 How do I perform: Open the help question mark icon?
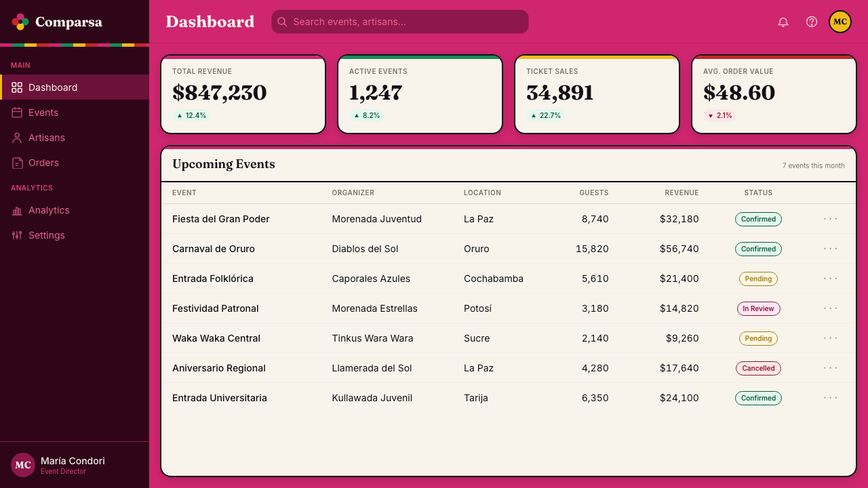(812, 22)
